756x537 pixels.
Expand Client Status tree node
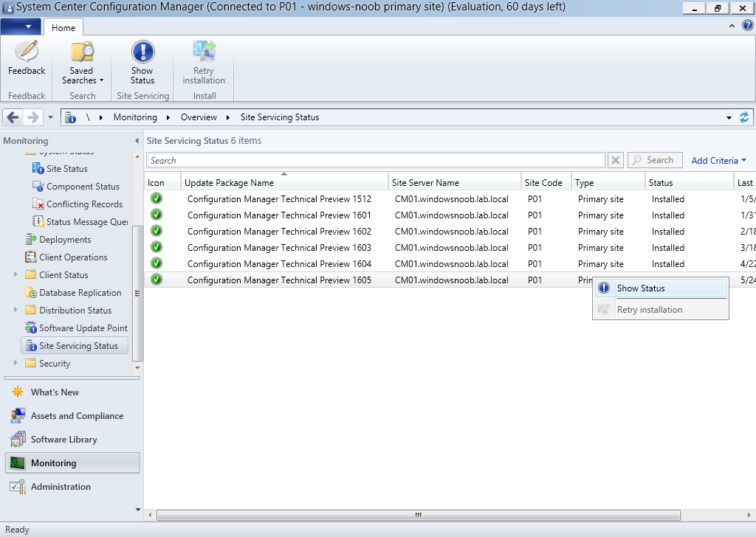[16, 274]
